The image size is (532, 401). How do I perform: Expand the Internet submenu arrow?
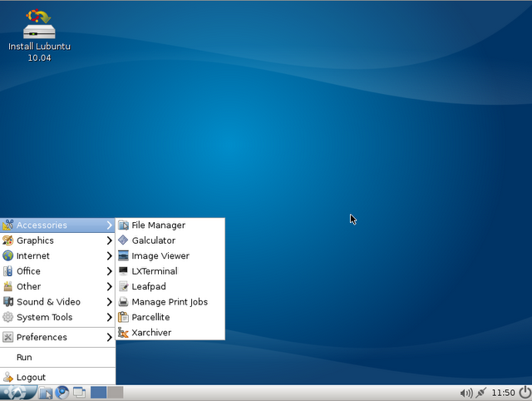click(x=109, y=255)
